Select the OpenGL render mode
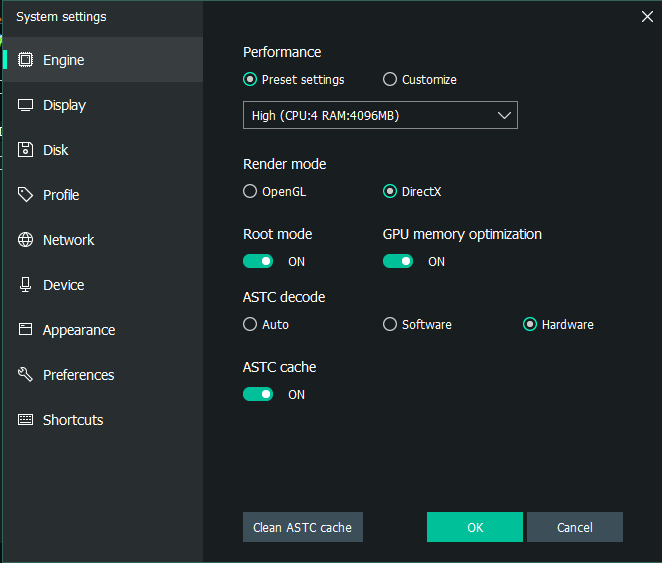The height and width of the screenshot is (563, 662). [250, 191]
